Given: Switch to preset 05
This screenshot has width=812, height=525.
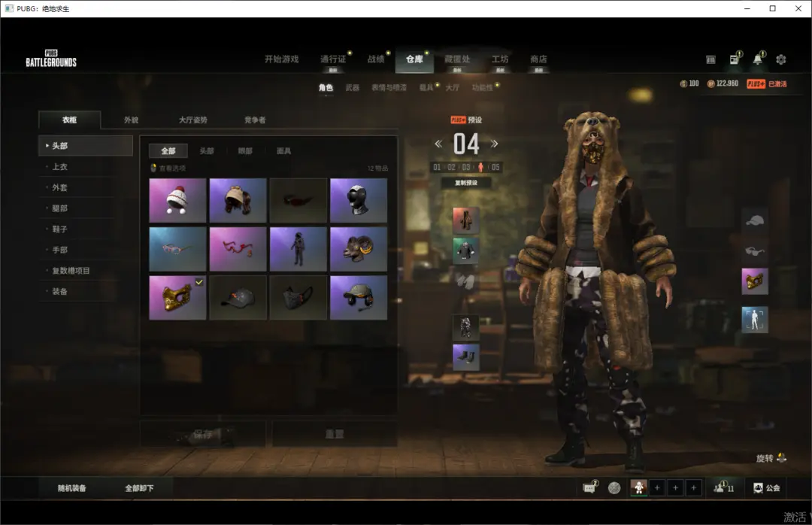Looking at the screenshot, I should [495, 168].
